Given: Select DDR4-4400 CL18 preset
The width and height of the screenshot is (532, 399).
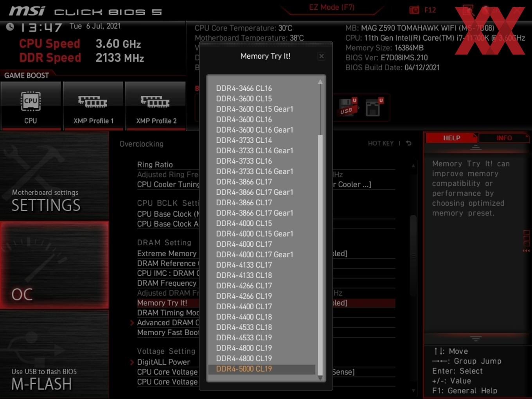Looking at the screenshot, I should [244, 317].
